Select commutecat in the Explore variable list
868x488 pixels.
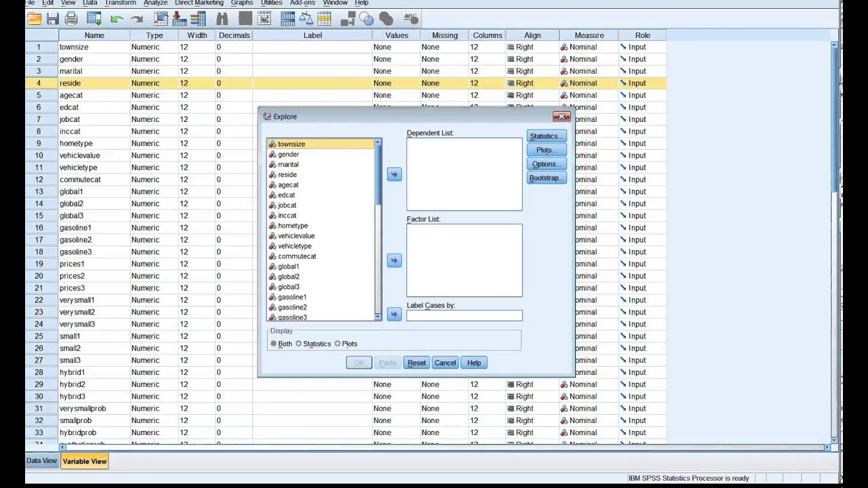[x=320, y=256]
